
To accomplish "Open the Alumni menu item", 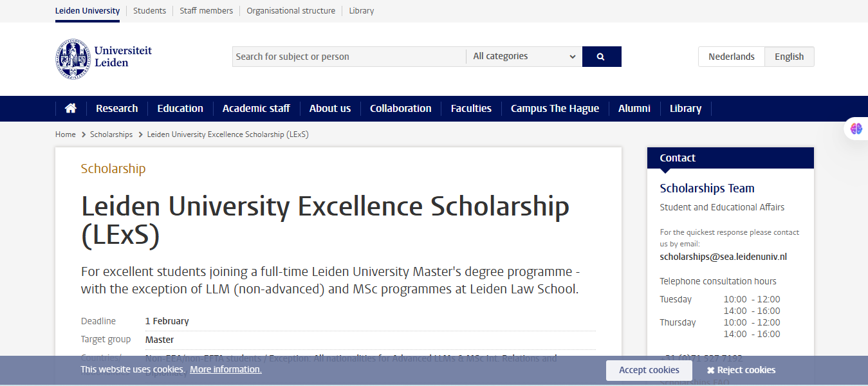I will [634, 108].
